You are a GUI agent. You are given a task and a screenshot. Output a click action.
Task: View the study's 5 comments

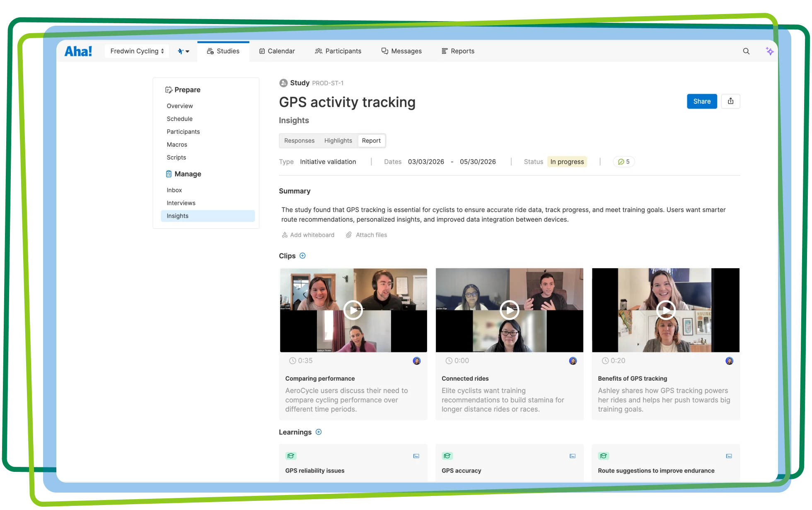(x=623, y=162)
